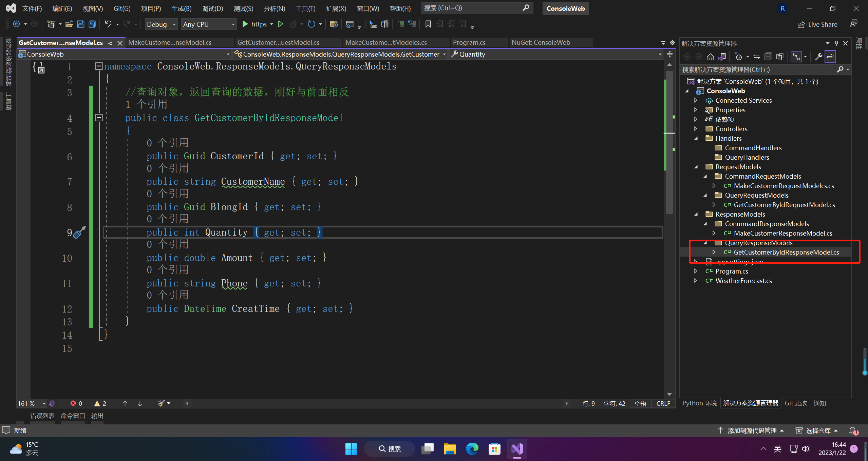Click the screwdriver quick actions icon on line 9
Screen dimensions: 868x461
[x=79, y=232]
